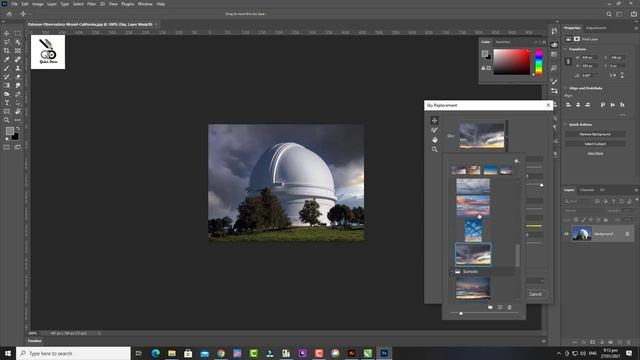Collapse the Transform section
Screen dimensions: 640x360
tap(565, 49)
